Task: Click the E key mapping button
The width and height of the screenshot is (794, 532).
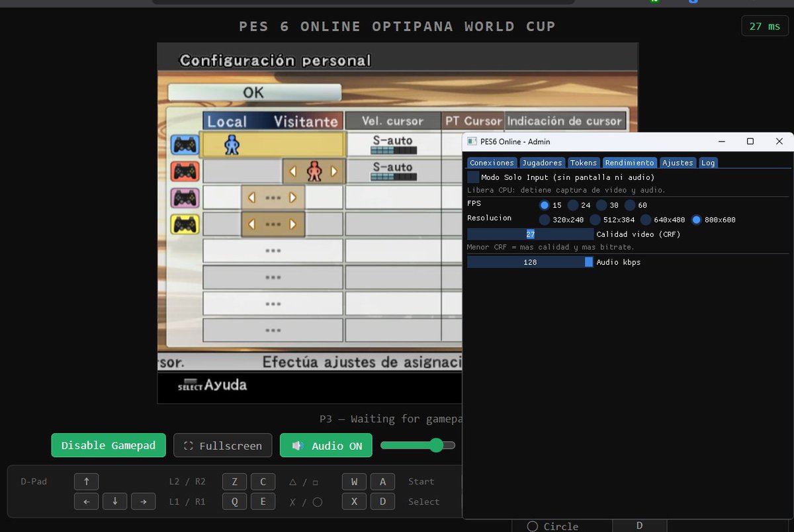Action: click(263, 502)
